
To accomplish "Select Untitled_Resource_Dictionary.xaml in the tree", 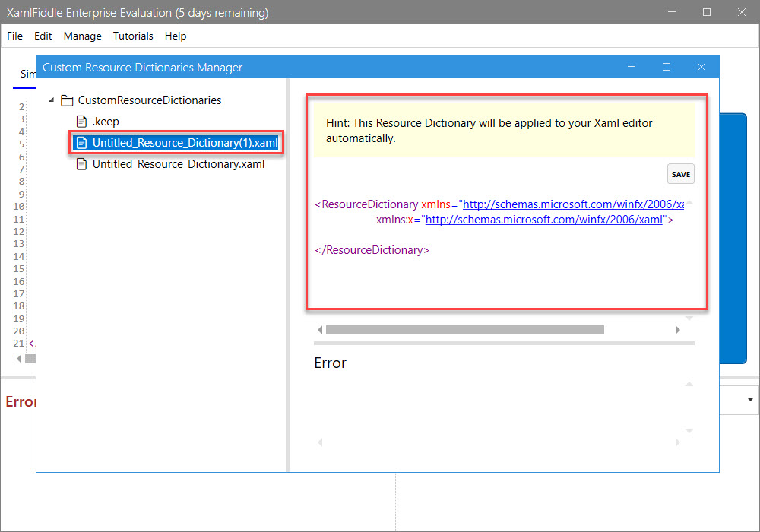I will (x=179, y=164).
